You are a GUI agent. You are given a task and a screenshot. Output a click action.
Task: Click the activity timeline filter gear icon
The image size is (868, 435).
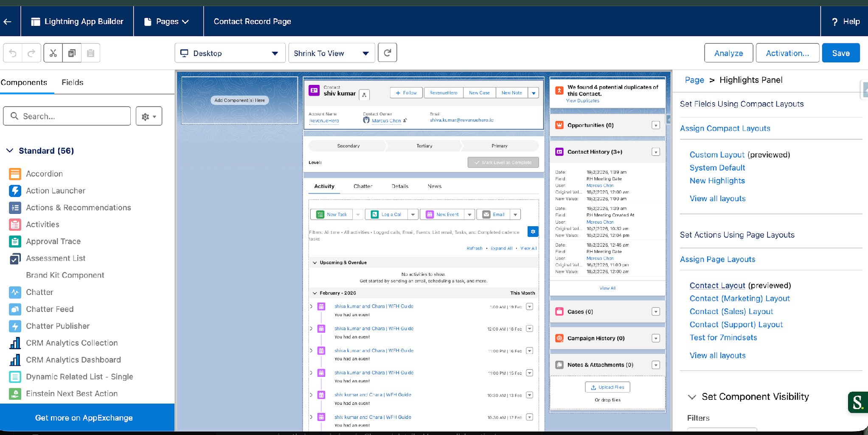tap(533, 231)
